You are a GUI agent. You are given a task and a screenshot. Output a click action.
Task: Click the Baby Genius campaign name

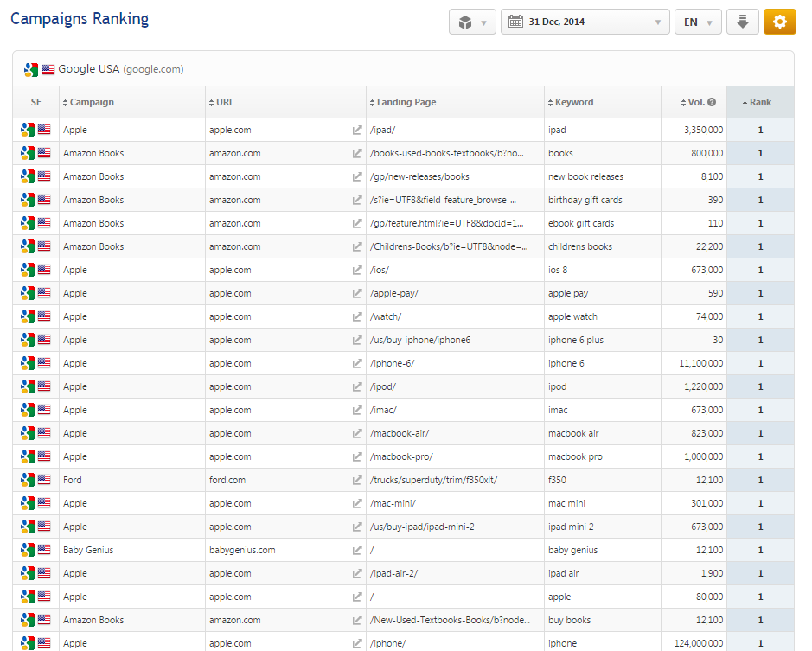click(x=88, y=551)
